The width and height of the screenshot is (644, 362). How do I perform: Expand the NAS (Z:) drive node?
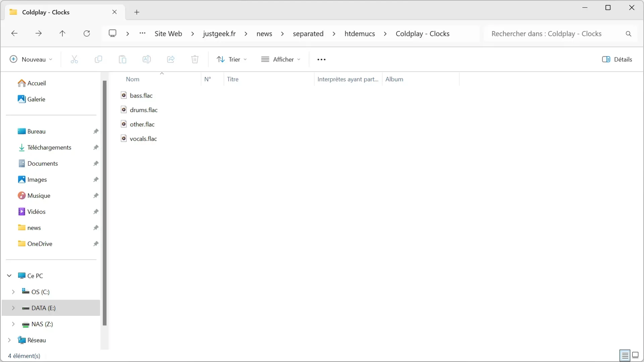13,324
